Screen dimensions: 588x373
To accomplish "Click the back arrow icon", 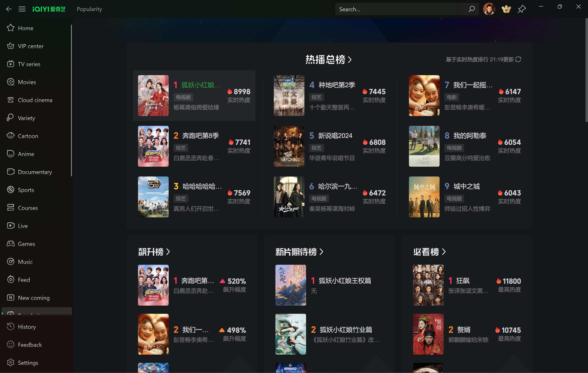I will pos(9,9).
